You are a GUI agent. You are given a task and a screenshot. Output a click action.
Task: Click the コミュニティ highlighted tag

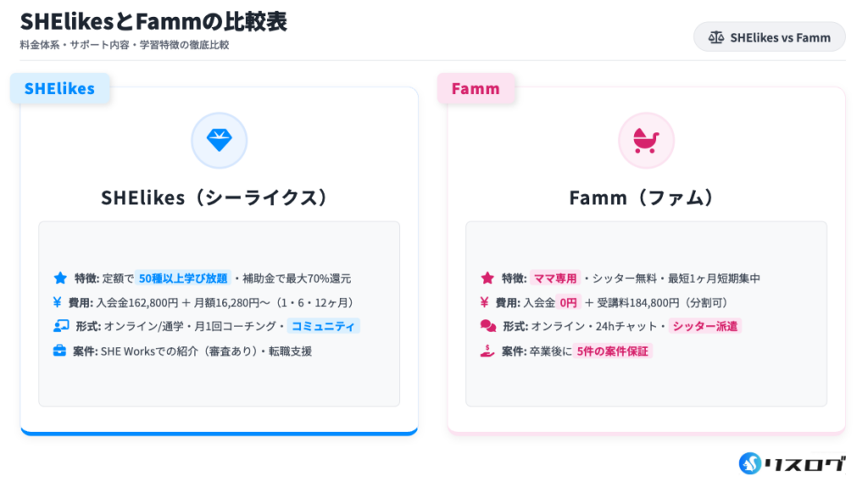tap(323, 326)
